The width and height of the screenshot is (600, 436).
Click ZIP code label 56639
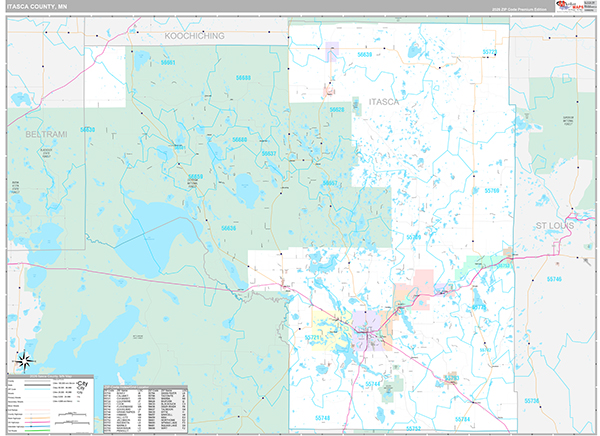click(x=365, y=55)
